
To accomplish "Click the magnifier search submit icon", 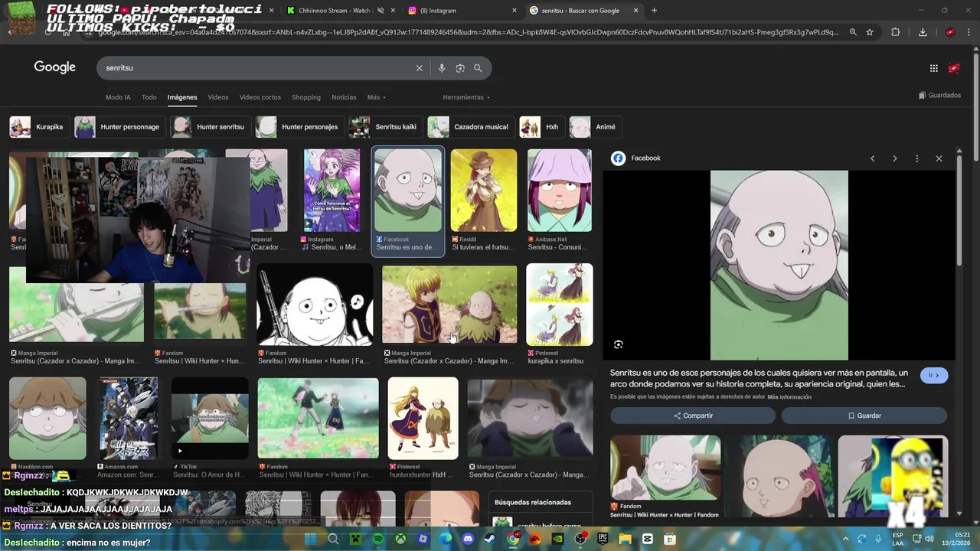I will [478, 68].
